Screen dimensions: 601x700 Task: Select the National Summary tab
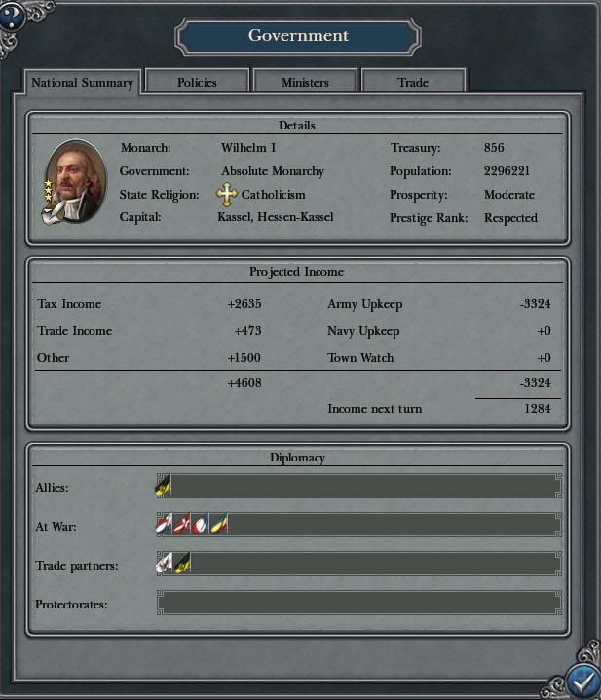click(x=83, y=83)
